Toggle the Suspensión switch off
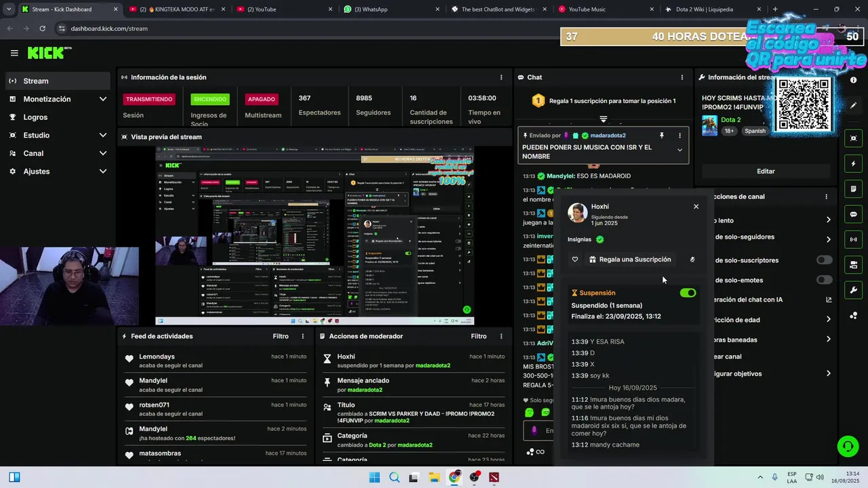 688,293
